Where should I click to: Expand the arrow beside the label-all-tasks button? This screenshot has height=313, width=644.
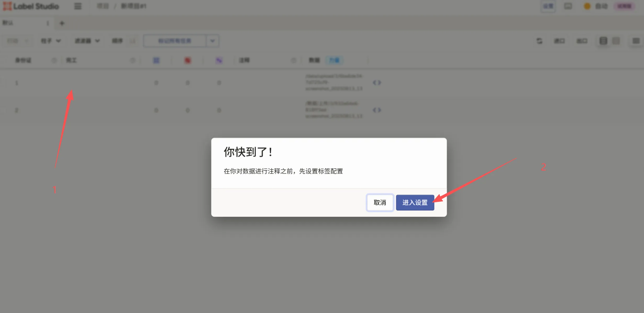tap(212, 41)
